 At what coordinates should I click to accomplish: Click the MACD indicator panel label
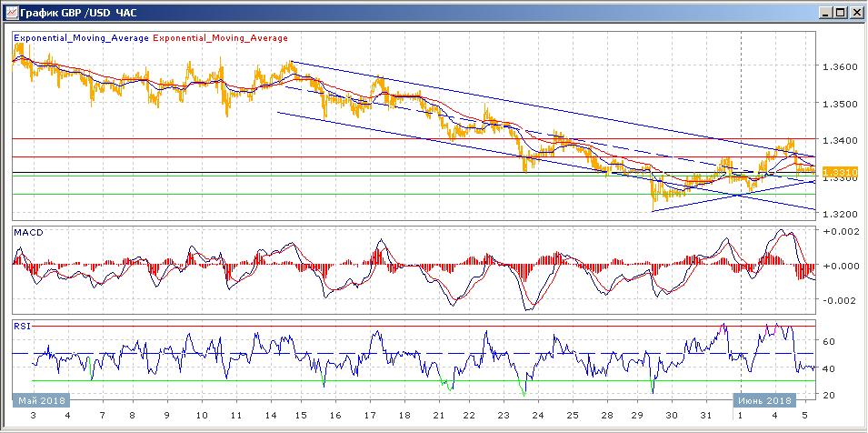tap(27, 233)
